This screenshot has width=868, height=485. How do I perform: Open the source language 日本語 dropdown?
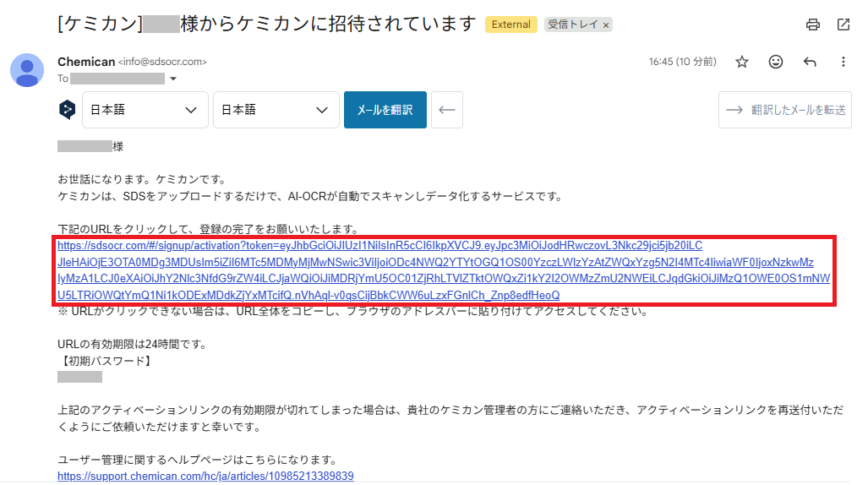[x=145, y=110]
